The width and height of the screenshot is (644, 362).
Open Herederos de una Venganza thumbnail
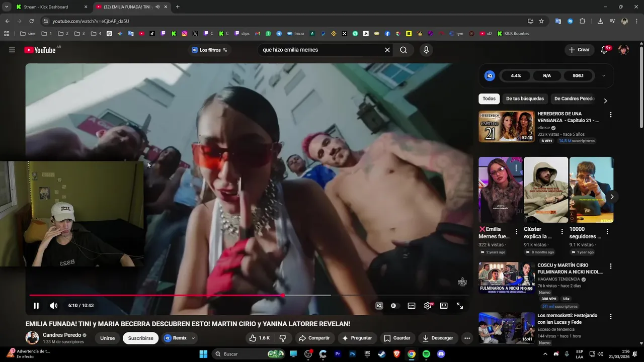click(x=507, y=127)
